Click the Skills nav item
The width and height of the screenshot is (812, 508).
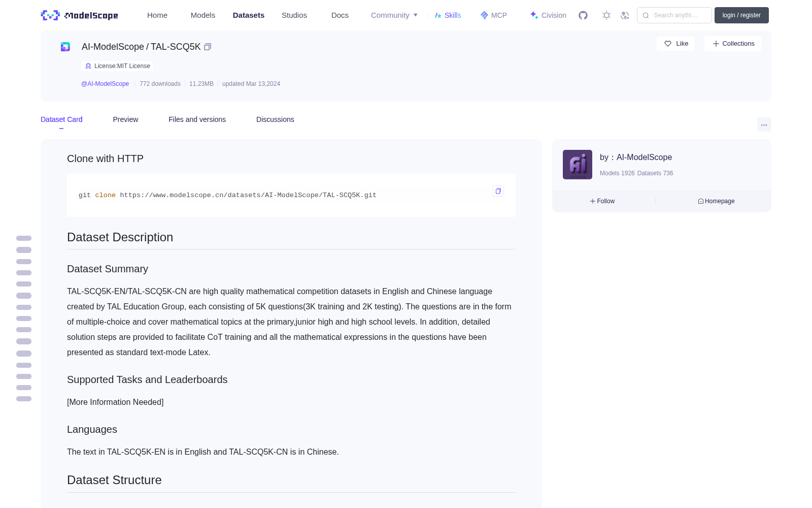point(448,15)
